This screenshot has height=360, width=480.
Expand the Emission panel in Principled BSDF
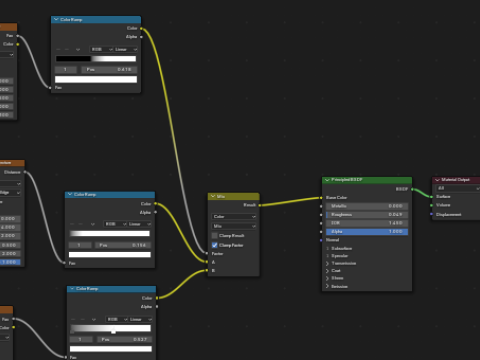pyautogui.click(x=327, y=286)
